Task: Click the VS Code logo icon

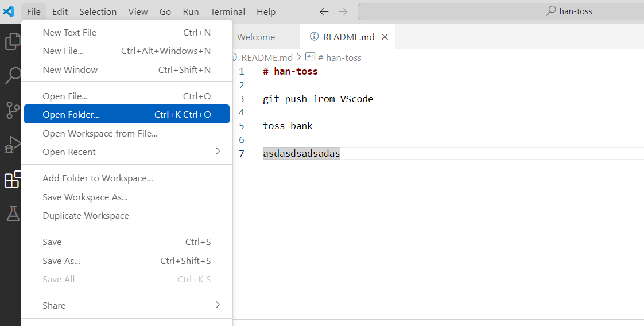Action: point(9,11)
